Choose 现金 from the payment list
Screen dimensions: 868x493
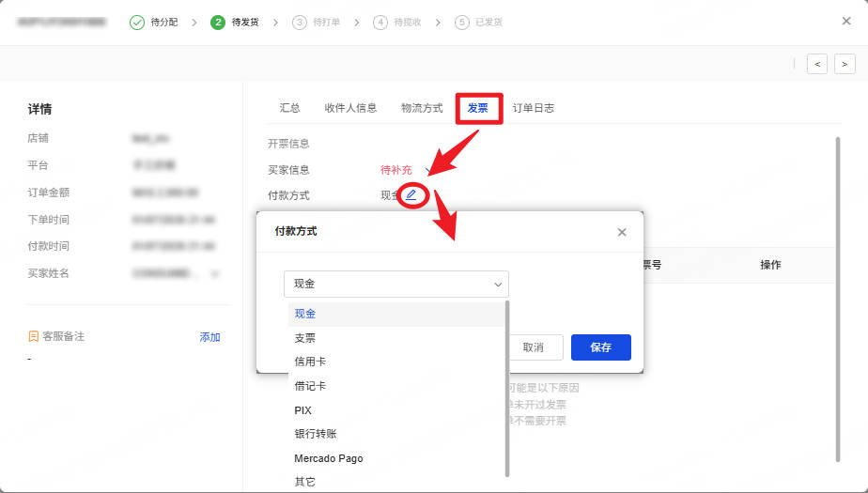pyautogui.click(x=395, y=314)
